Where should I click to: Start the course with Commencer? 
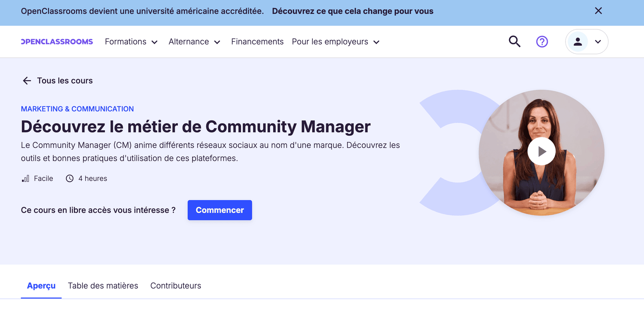coord(220,210)
